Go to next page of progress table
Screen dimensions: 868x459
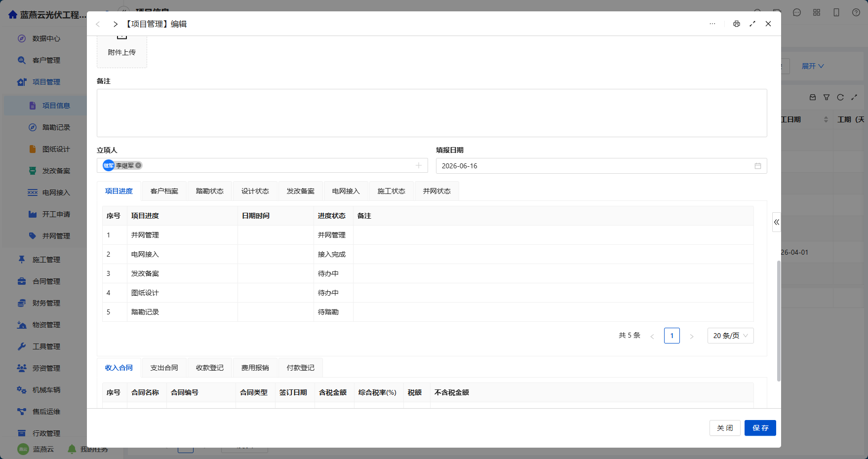(x=692, y=336)
